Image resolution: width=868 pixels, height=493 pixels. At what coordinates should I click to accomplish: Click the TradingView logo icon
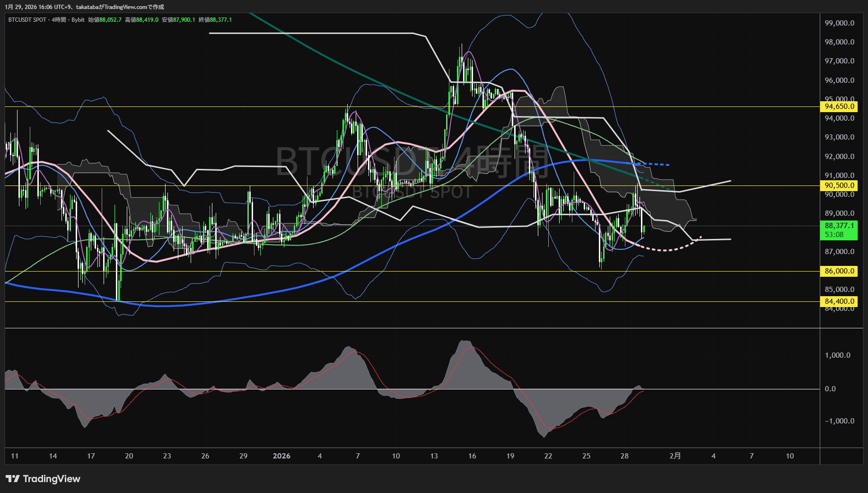point(13,479)
